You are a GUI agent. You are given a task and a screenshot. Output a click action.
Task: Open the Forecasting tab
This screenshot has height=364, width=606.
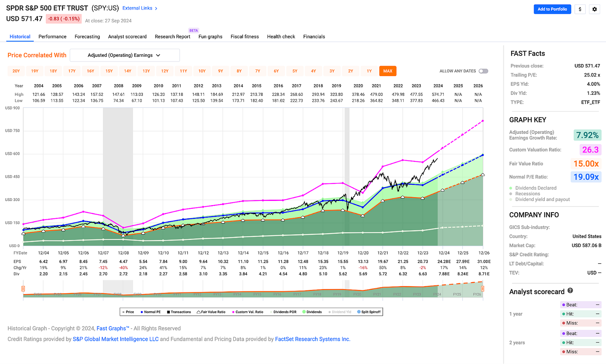(87, 37)
